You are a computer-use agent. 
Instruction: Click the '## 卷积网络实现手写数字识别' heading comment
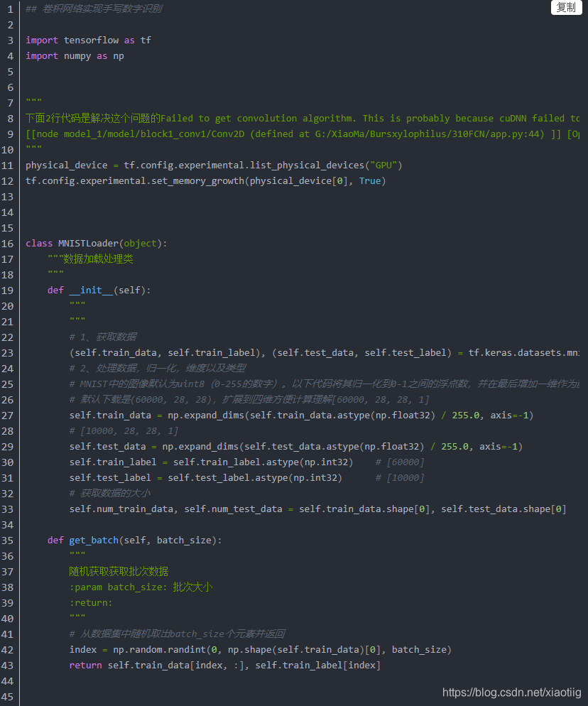click(x=94, y=9)
